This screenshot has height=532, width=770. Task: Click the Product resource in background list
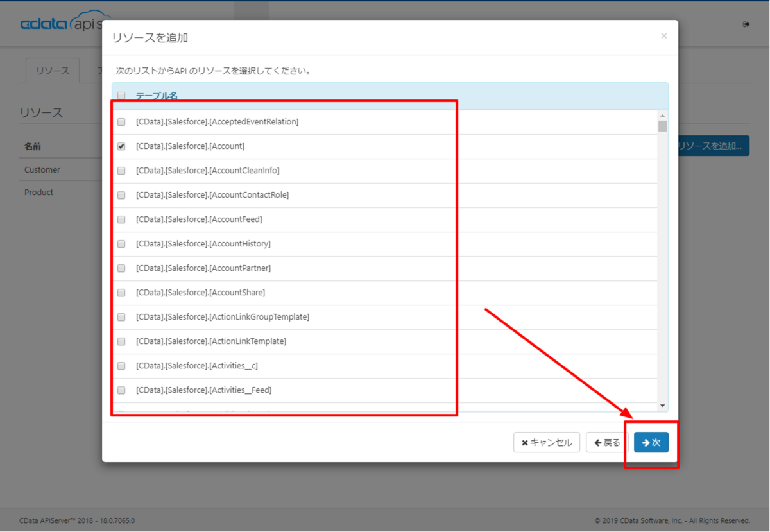[39, 193]
